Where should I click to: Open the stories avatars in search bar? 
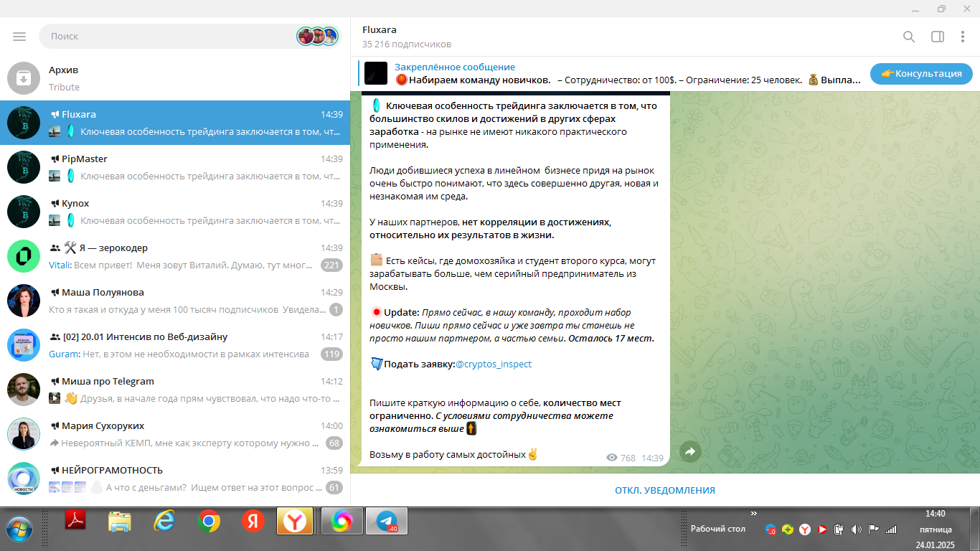pyautogui.click(x=317, y=37)
